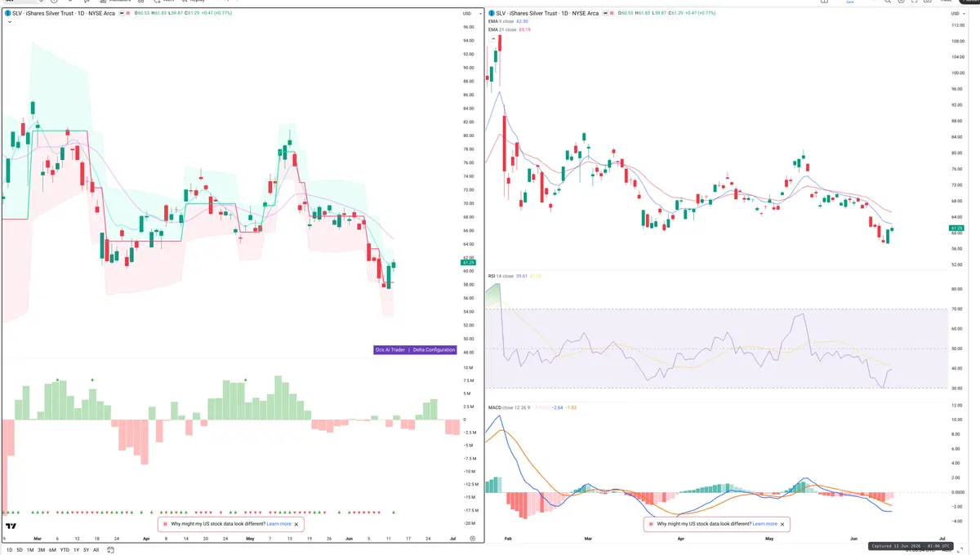
Task: Open Delta Configuration label on left chart
Action: (x=434, y=349)
